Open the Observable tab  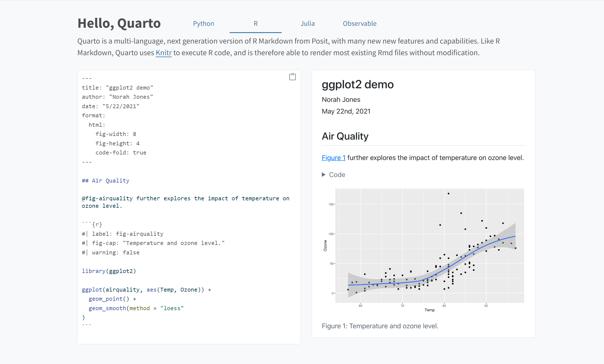click(359, 24)
